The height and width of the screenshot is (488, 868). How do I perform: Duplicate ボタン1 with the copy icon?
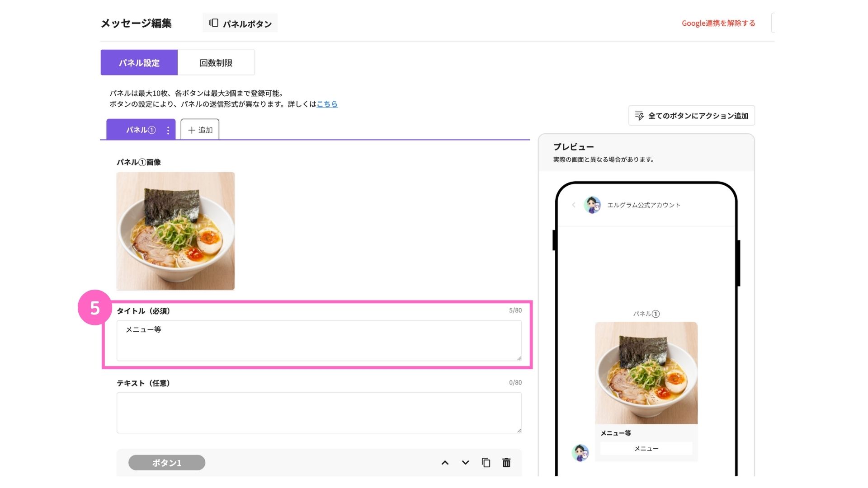pyautogui.click(x=486, y=463)
